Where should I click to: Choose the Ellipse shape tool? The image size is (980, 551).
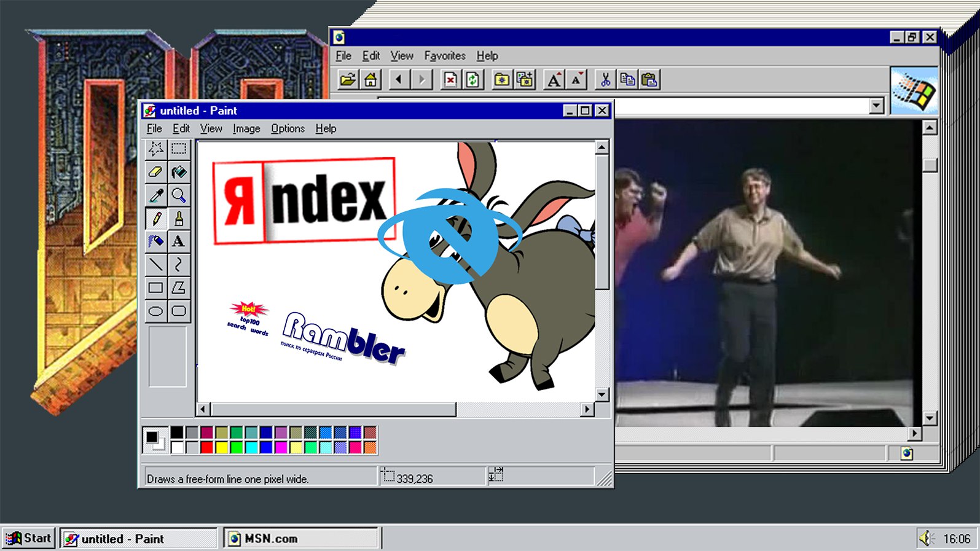point(156,311)
